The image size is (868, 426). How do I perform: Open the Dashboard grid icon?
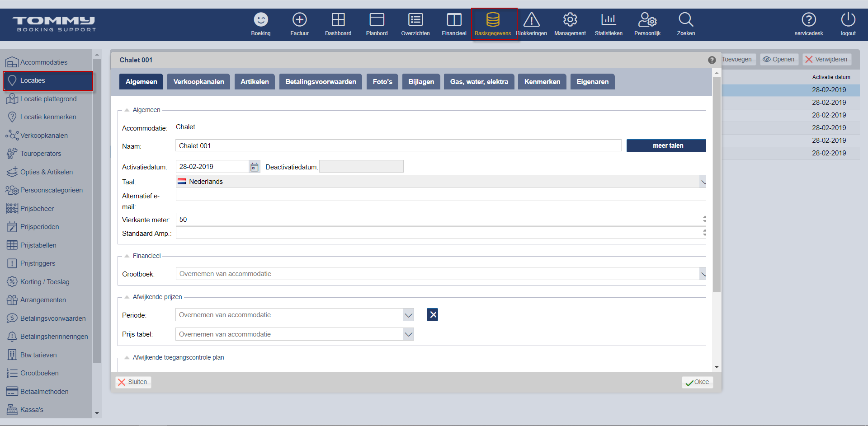coord(338,20)
